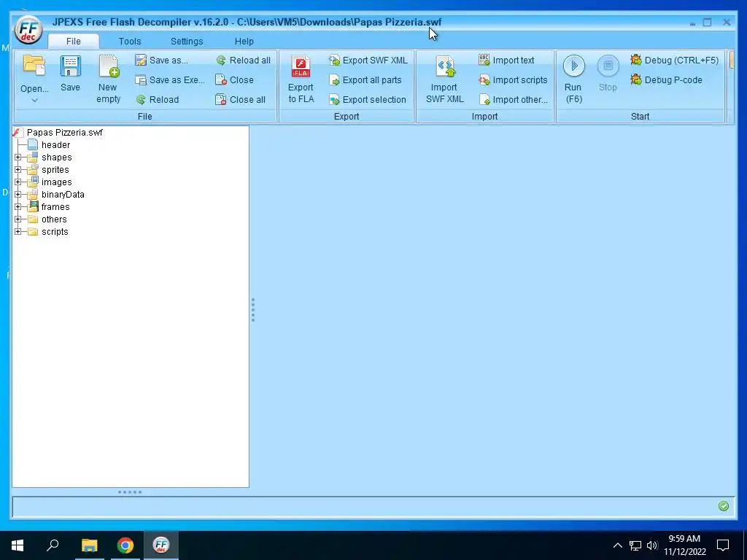Run the SWF with Run (F6)
The width and height of the screenshot is (747, 560).
point(573,79)
